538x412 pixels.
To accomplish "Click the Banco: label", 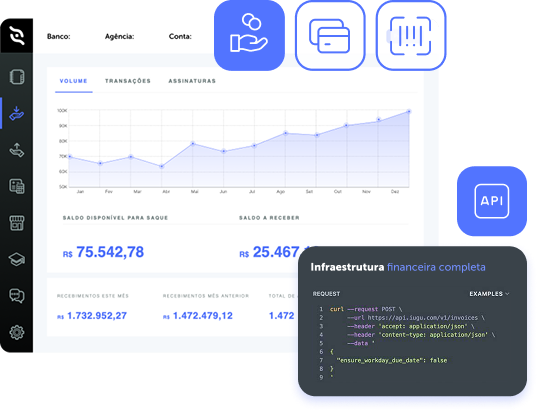I will click(59, 36).
